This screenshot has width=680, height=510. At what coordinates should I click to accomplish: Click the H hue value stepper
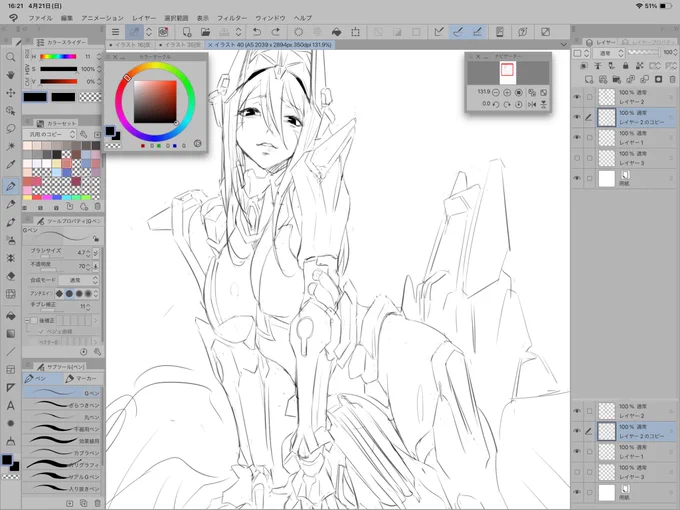(99, 56)
